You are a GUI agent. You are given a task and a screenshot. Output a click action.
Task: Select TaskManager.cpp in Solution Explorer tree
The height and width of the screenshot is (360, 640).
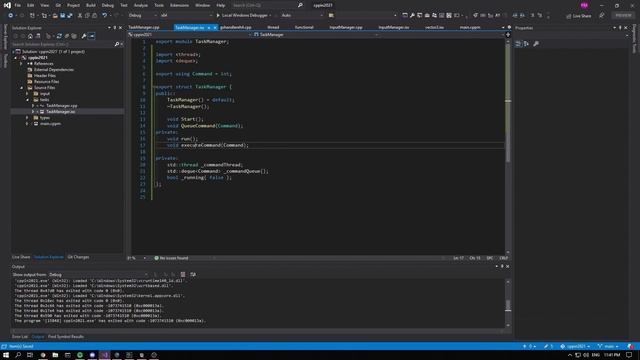click(x=61, y=106)
